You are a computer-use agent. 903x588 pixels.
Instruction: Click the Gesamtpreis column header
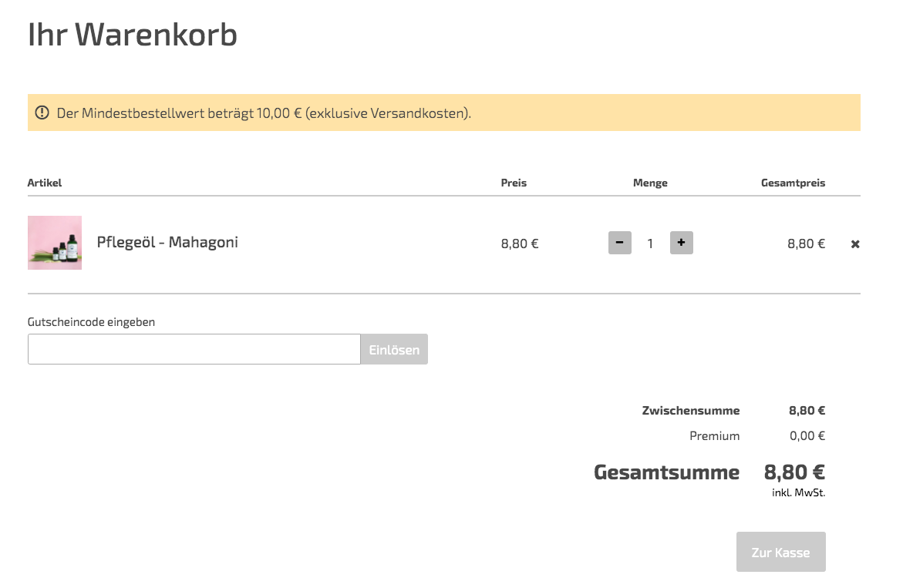pos(793,183)
